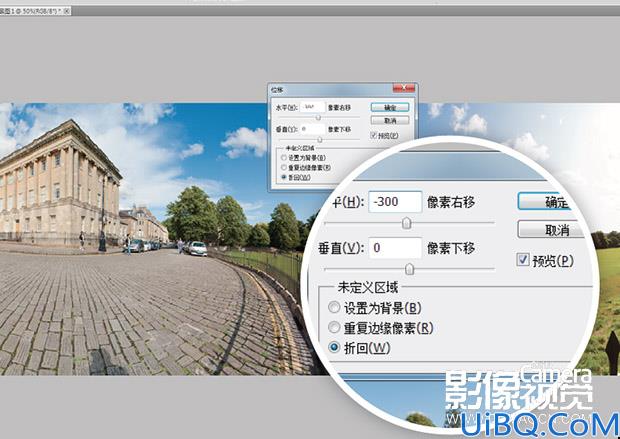Click the horizontal offset slider under the 水平 field
This screenshot has width=620, height=439.
pyautogui.click(x=318, y=117)
